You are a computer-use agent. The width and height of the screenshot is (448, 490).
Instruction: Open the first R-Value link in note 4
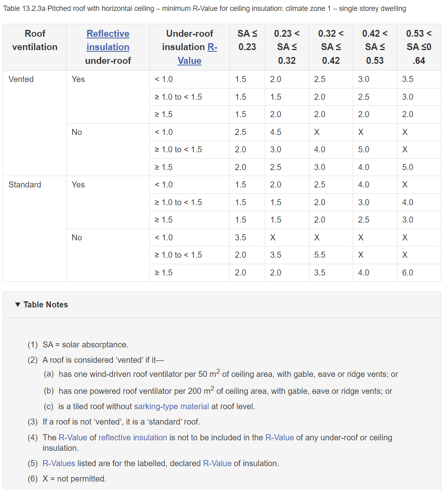pos(73,437)
